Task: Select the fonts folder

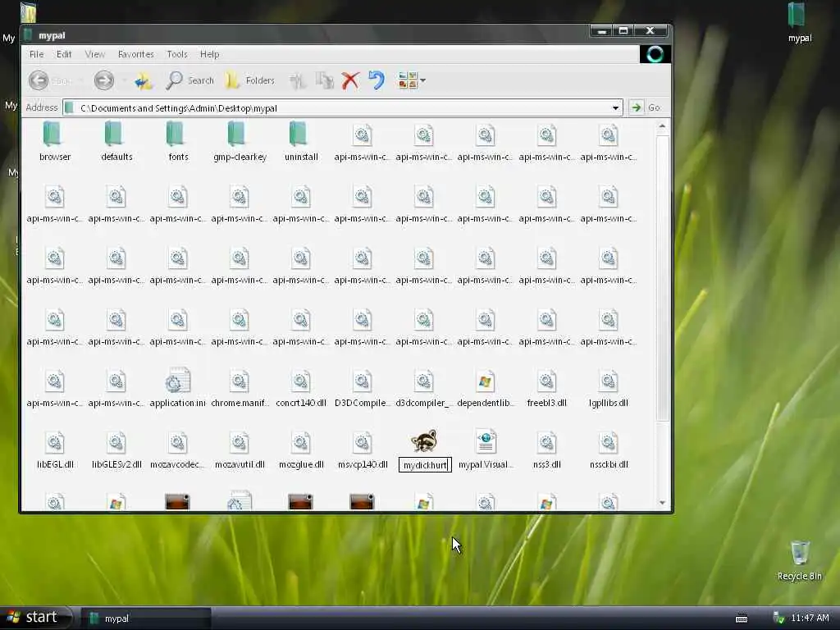Action: (178, 141)
